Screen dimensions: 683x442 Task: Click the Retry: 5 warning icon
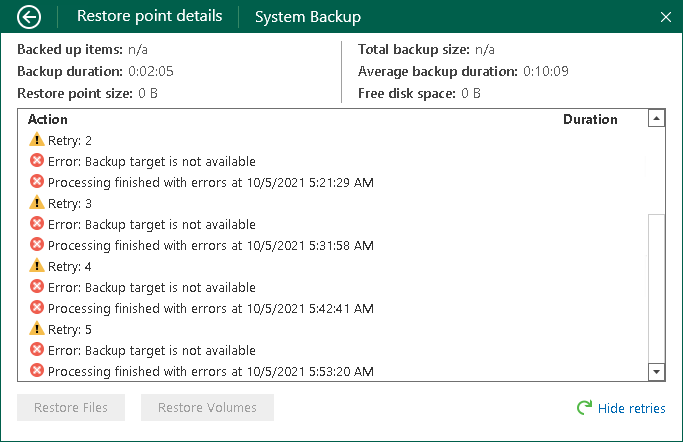tap(37, 329)
